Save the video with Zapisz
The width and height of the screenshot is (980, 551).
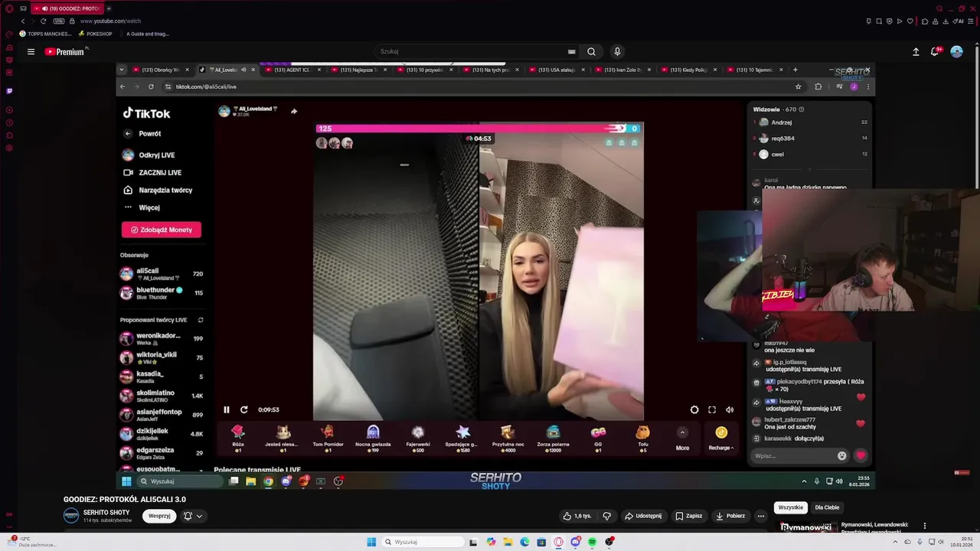coord(688,516)
